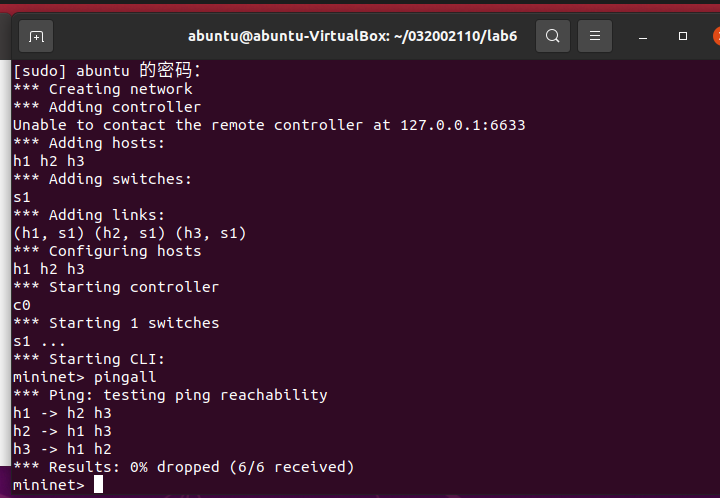
Task: Click the 'Results: 0% dropped' line
Action: [x=184, y=467]
